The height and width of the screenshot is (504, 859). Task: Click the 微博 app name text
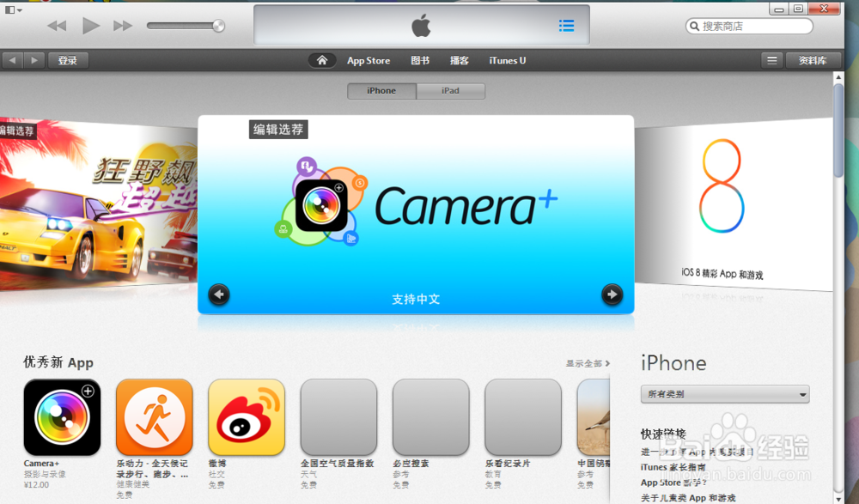(217, 464)
